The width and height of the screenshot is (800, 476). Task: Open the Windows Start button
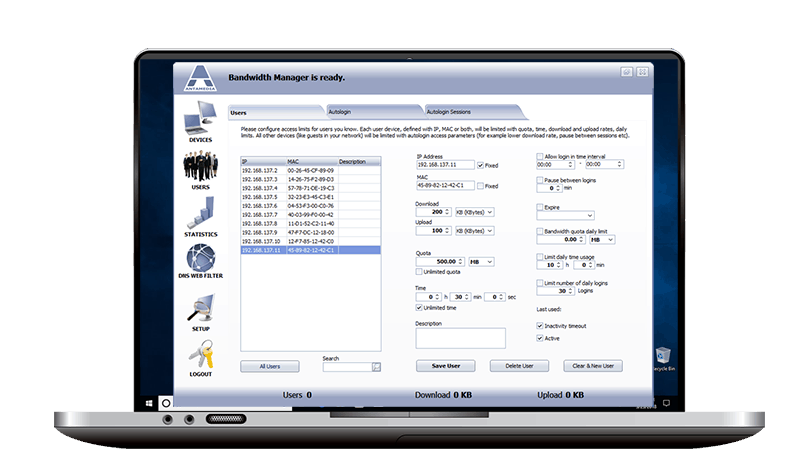[149, 401]
